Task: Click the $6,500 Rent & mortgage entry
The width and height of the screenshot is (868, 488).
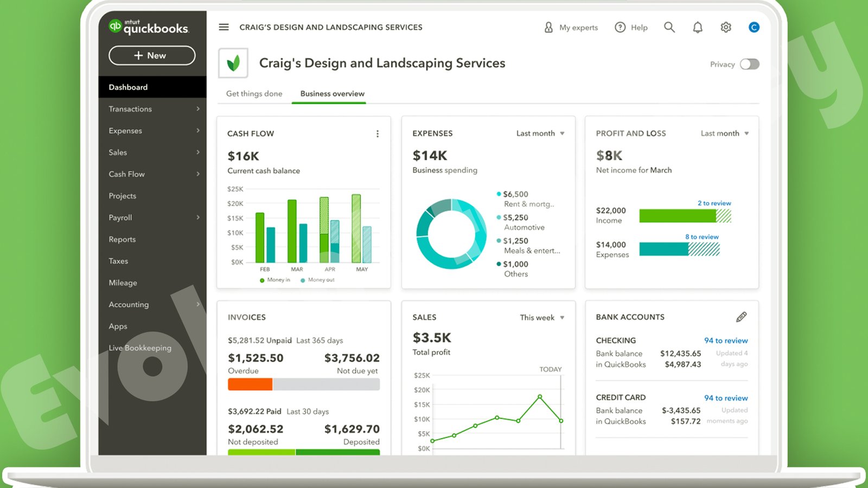Action: 525,199
